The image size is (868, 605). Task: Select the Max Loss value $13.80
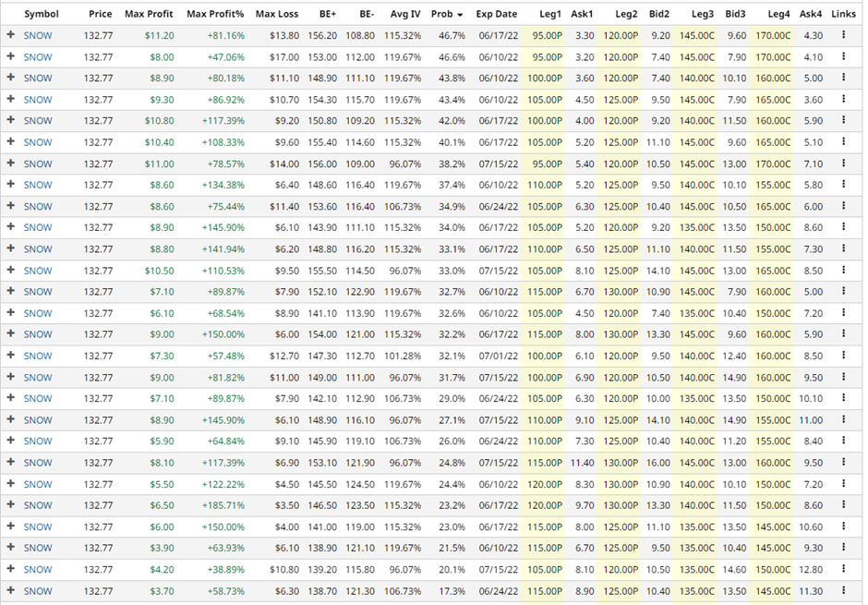point(284,35)
